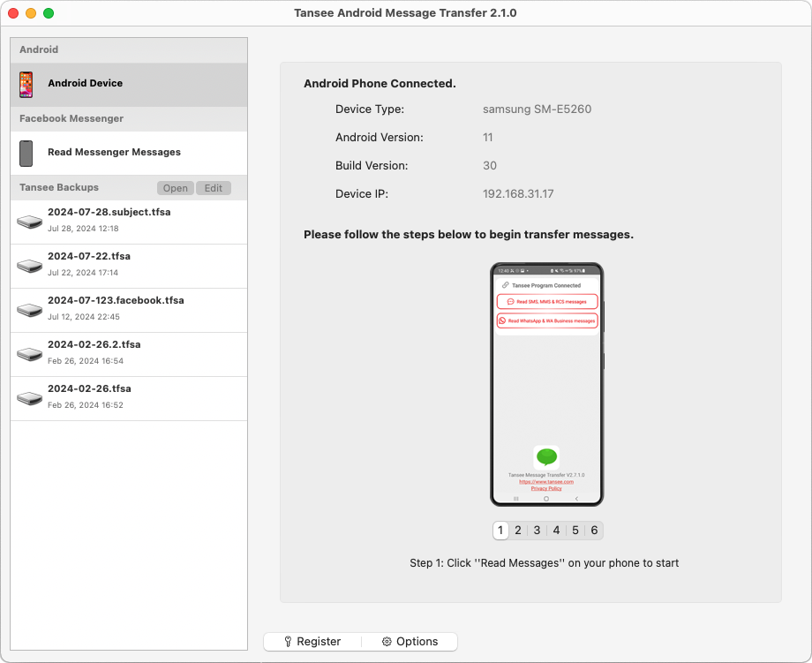
Task: Click green message bubble in phone preview
Action: 546,456
